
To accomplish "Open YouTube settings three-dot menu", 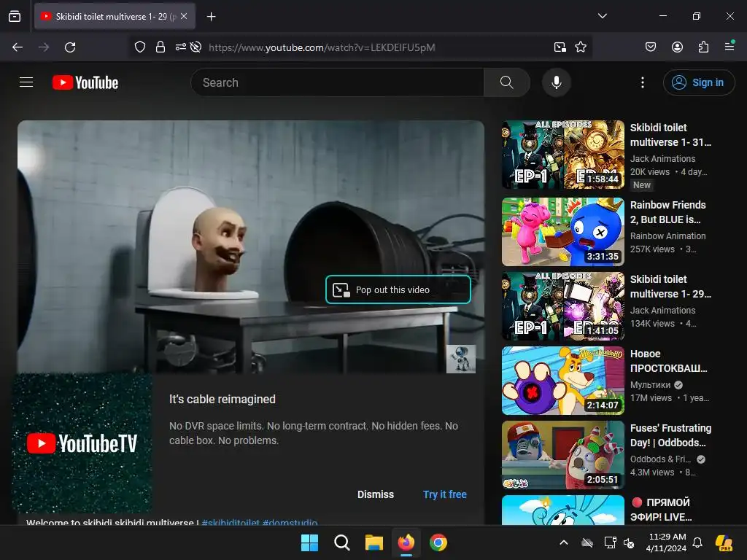I will click(642, 82).
